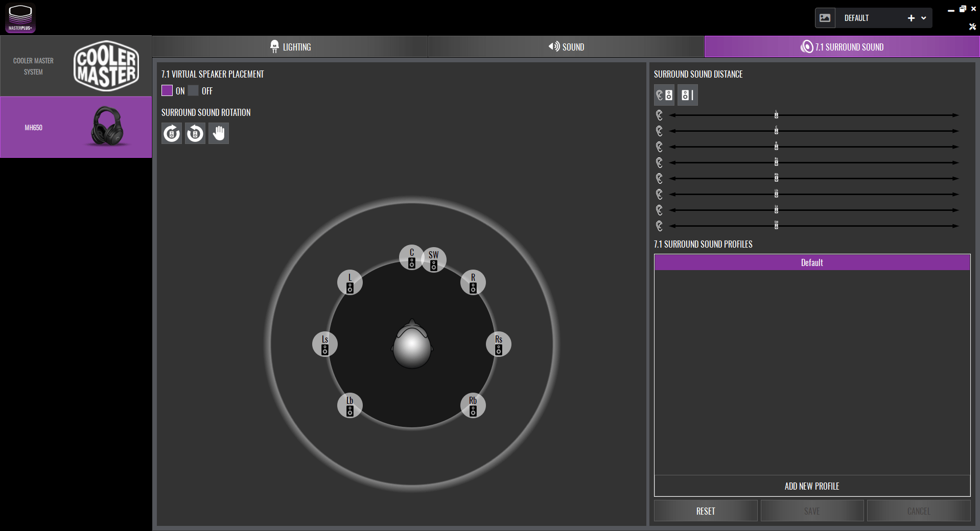Select the hand manual-placement icon
The height and width of the screenshot is (531, 980).
tap(219, 134)
